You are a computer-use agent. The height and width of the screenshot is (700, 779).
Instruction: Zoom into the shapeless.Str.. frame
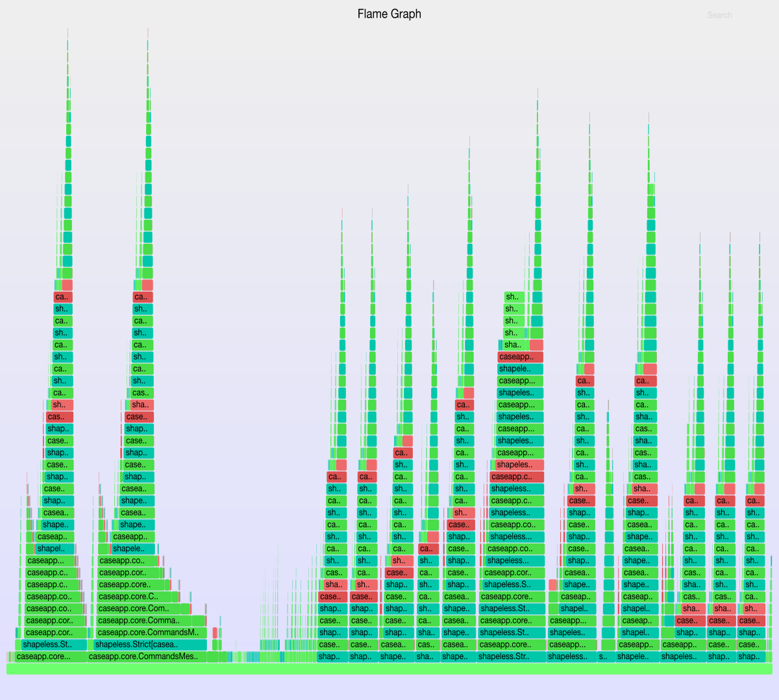(511, 656)
